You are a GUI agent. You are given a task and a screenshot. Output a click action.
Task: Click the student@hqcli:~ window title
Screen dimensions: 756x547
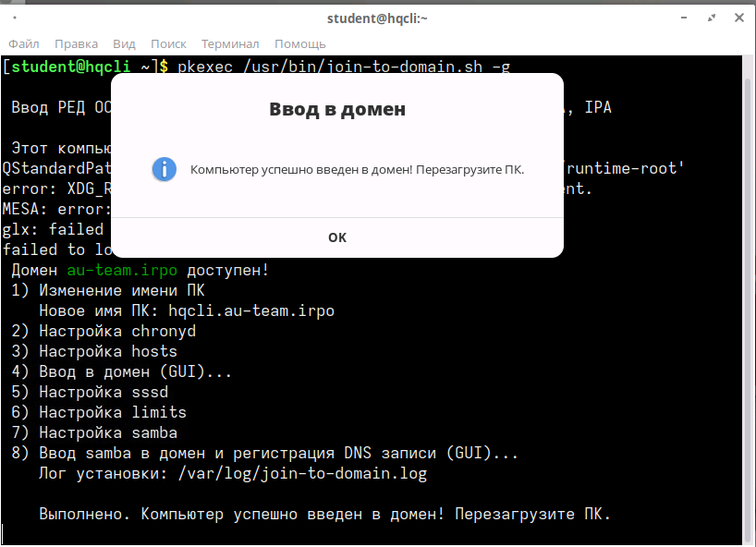coord(377,18)
